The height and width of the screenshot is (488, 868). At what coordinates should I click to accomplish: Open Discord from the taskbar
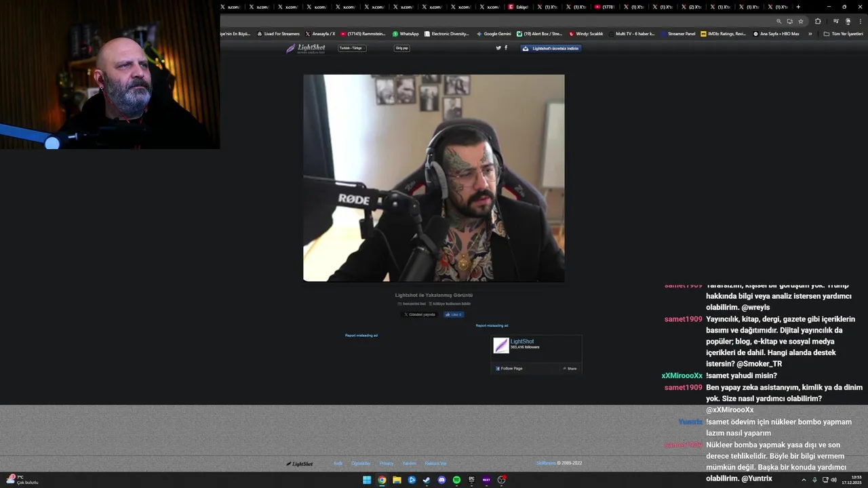pos(441,480)
